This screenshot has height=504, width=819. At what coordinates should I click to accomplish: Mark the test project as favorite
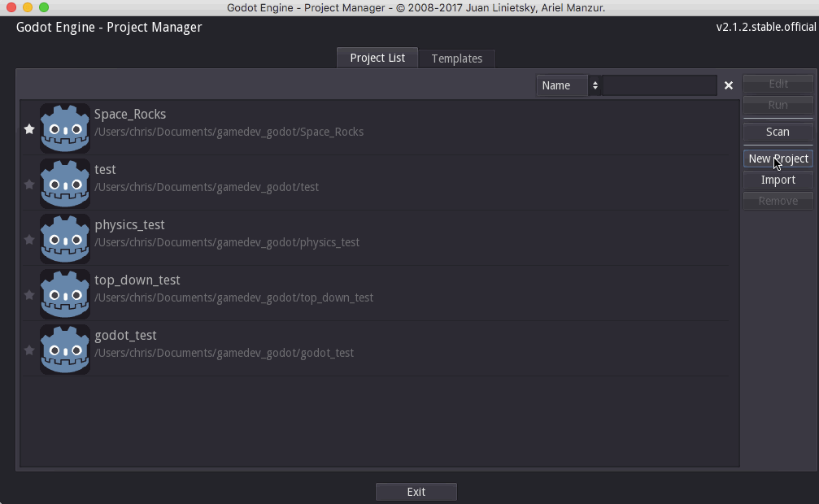point(29,184)
